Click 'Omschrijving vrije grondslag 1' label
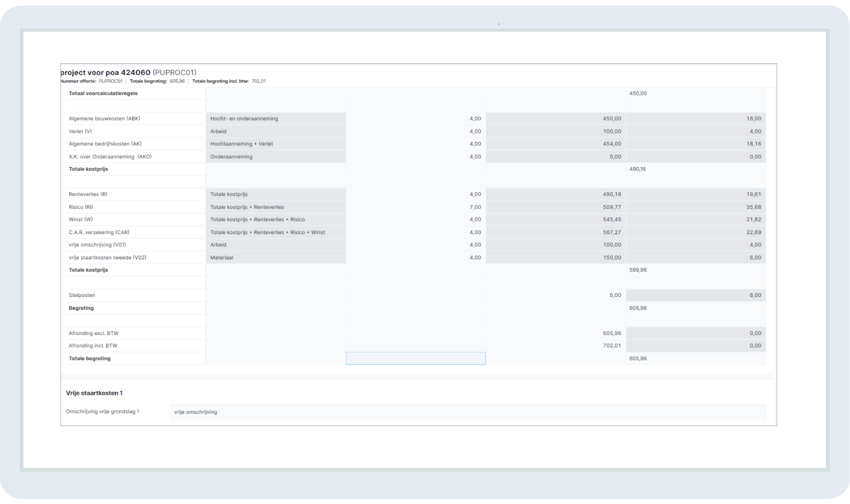The width and height of the screenshot is (850, 504). point(102,411)
